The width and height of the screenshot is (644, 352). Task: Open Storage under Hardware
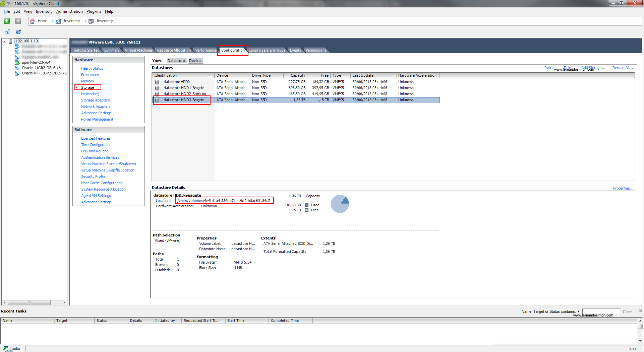(87, 88)
